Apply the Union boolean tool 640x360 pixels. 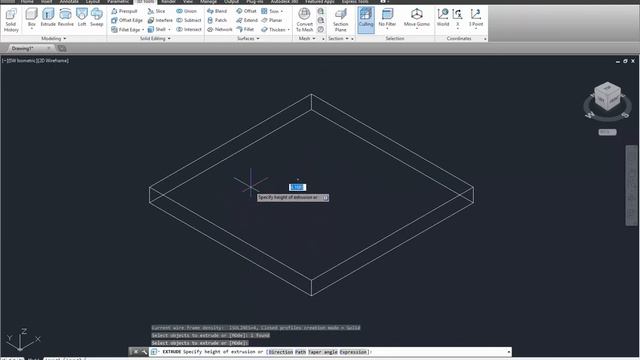[x=187, y=11]
